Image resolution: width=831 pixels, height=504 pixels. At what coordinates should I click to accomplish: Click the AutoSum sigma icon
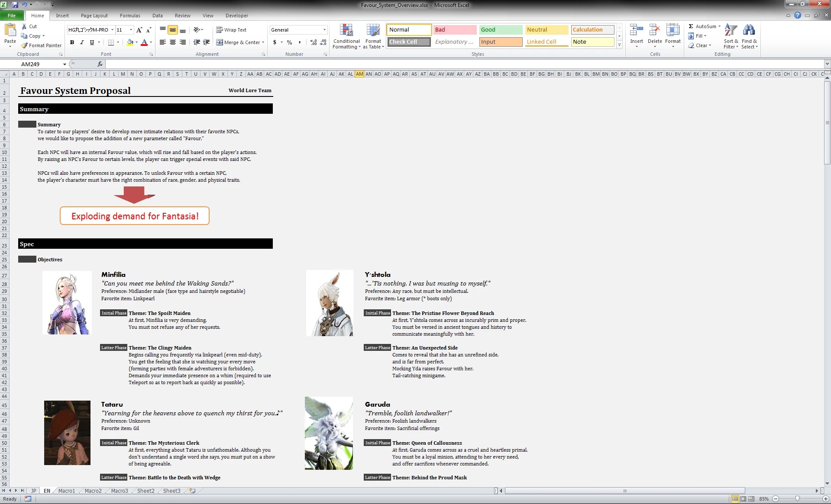[x=691, y=26]
